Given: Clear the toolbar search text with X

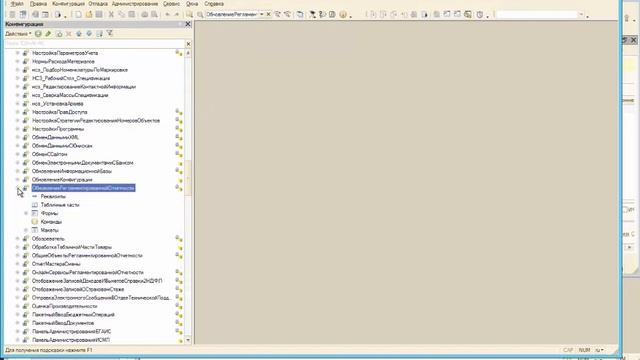Looking at the screenshot, I should [268, 14].
